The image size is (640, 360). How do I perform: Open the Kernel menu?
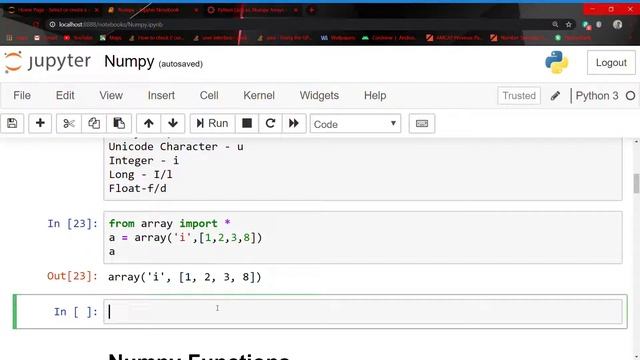pos(259,96)
